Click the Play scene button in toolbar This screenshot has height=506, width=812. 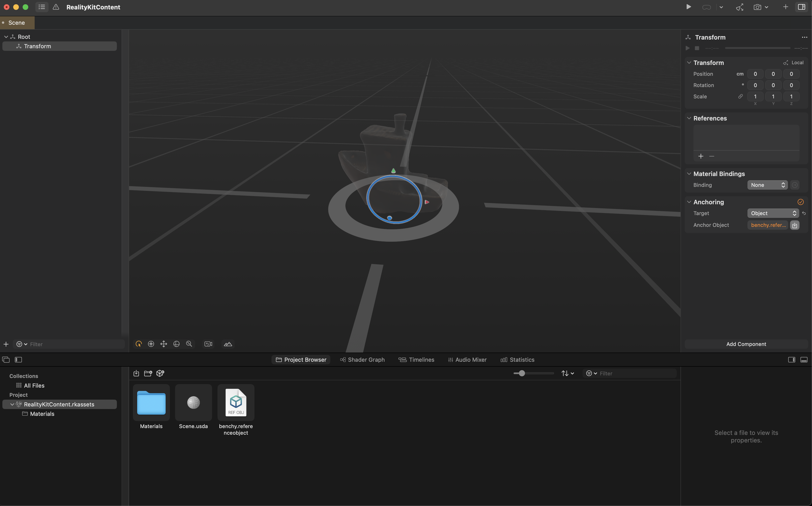click(688, 7)
